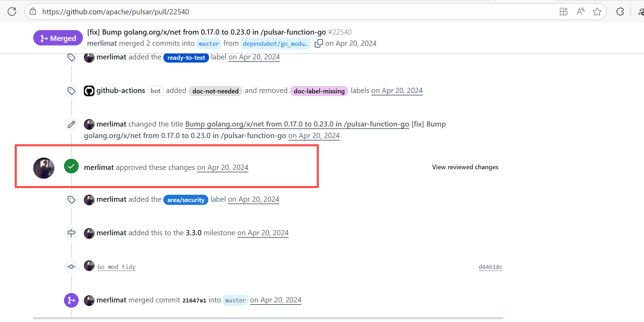
Task: Open commit hash d44618c
Action: tap(490, 267)
